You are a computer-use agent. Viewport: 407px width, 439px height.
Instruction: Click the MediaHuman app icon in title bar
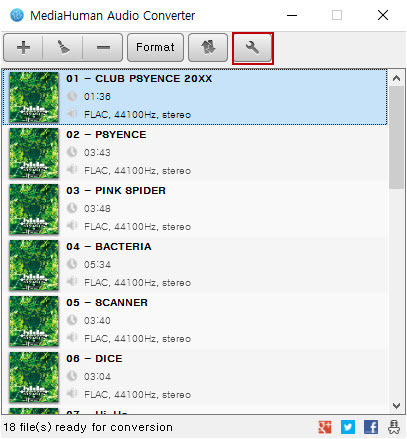17,15
